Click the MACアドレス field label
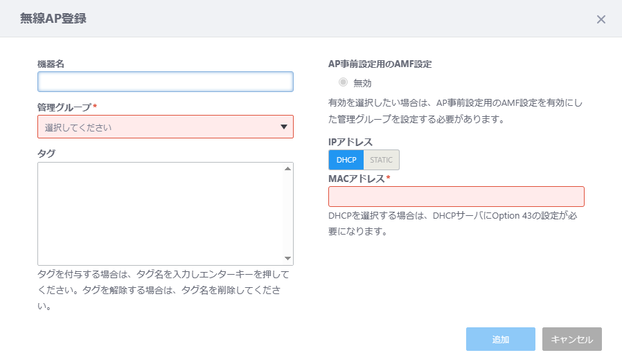 pos(357,179)
